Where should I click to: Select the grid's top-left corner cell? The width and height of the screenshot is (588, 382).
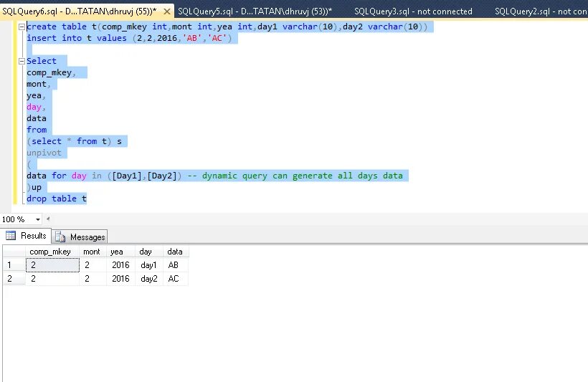[x=14, y=252]
